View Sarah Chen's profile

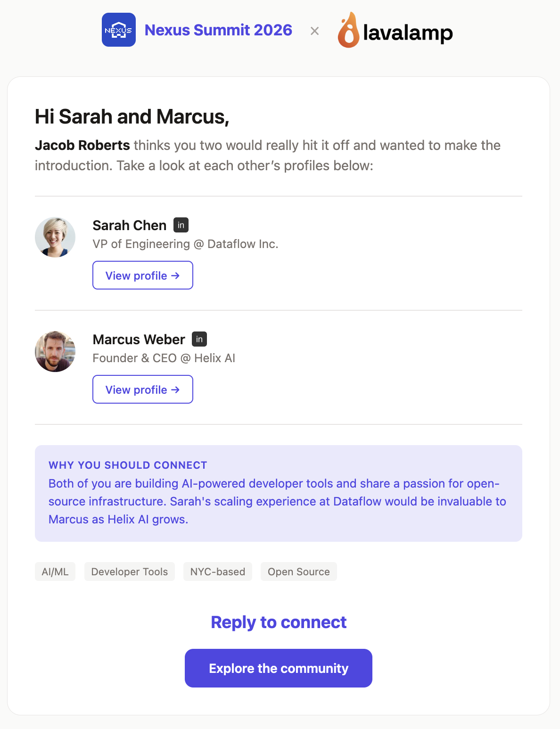tap(142, 275)
